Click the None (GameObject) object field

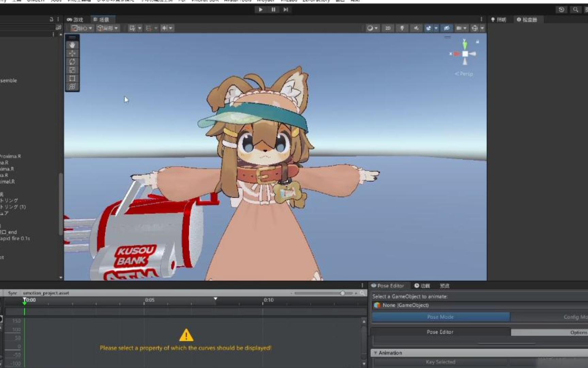[480, 305]
